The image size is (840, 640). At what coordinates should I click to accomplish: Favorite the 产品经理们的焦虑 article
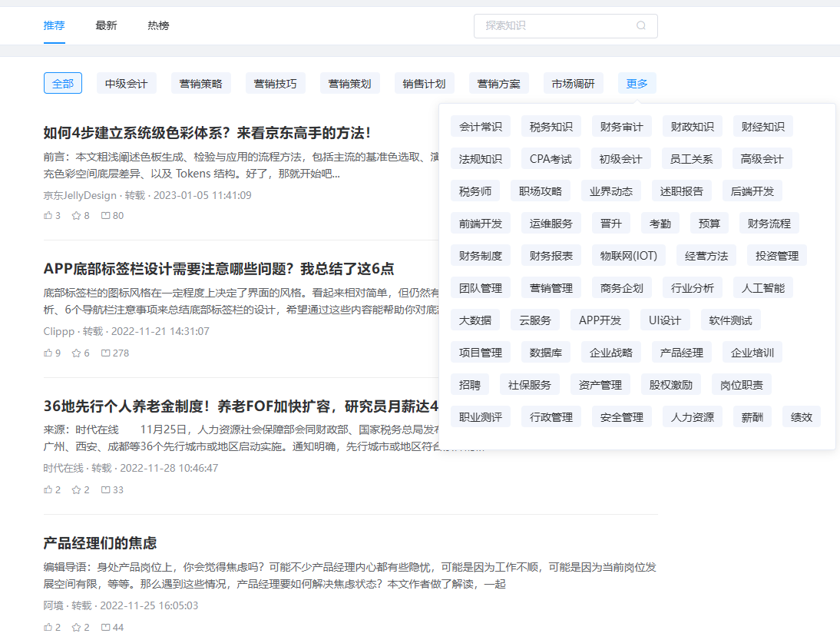click(76, 627)
